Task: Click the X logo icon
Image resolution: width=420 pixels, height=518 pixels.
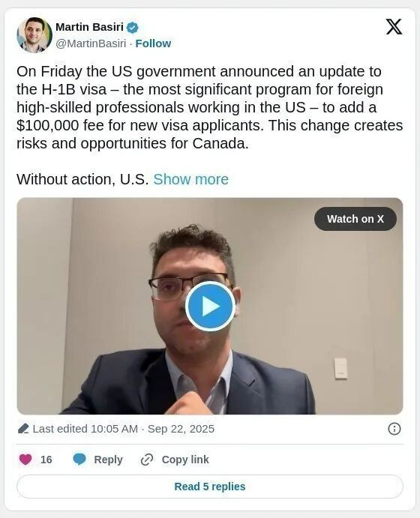Action: tap(394, 27)
